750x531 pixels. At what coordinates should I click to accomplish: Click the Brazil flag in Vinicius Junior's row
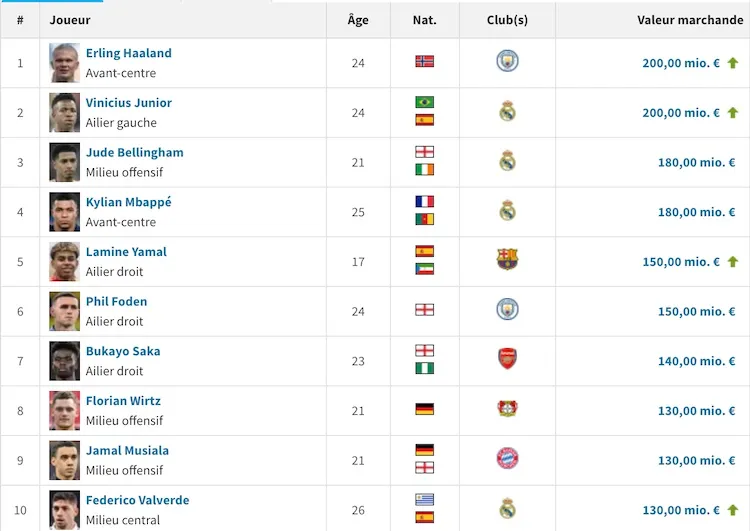(x=425, y=102)
